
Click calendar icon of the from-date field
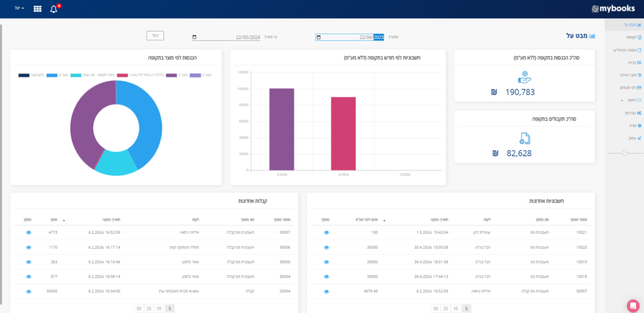click(x=318, y=37)
